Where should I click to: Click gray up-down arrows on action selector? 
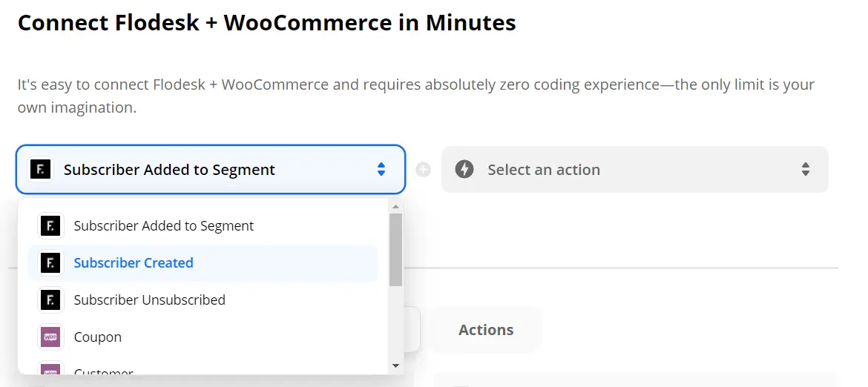tap(806, 169)
